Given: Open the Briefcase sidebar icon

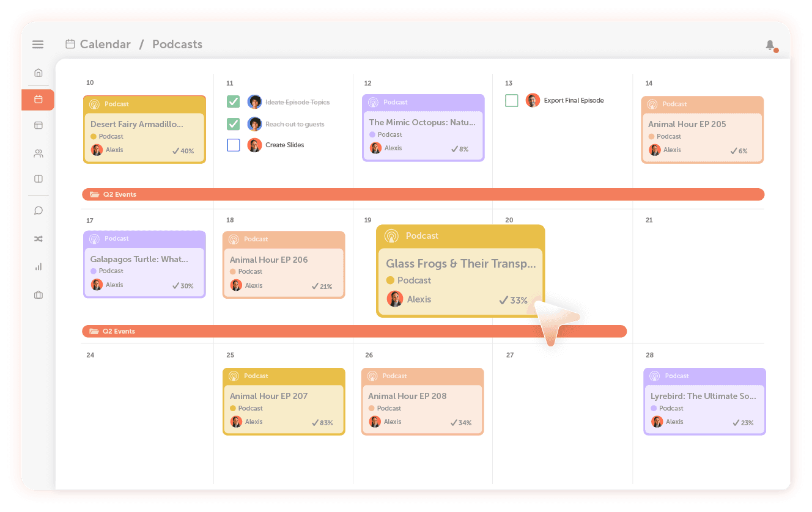Looking at the screenshot, I should (x=38, y=294).
